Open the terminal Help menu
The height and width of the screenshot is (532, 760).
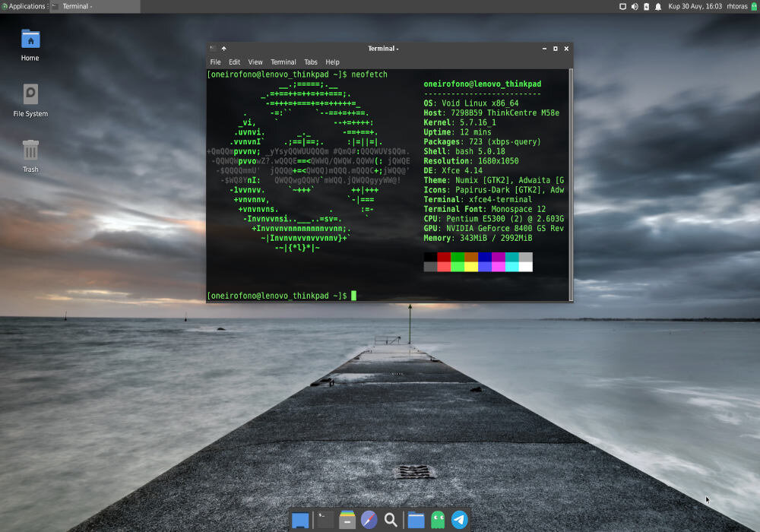point(332,62)
